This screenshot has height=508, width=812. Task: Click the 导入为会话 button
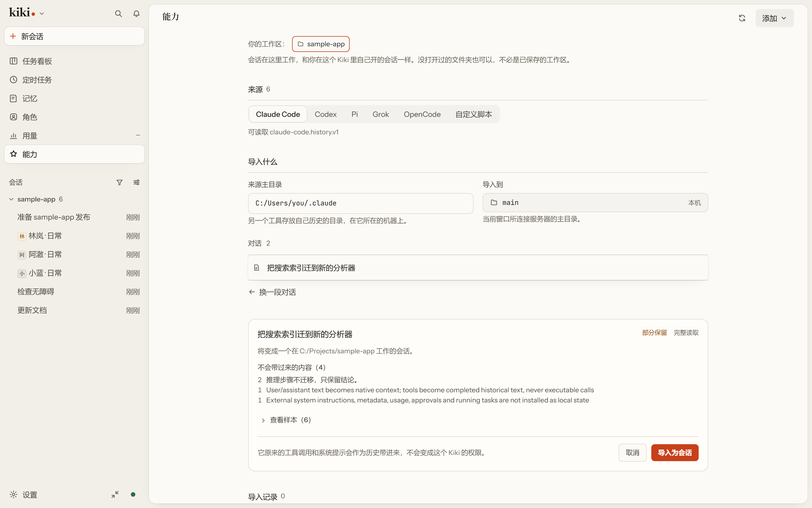pos(675,453)
